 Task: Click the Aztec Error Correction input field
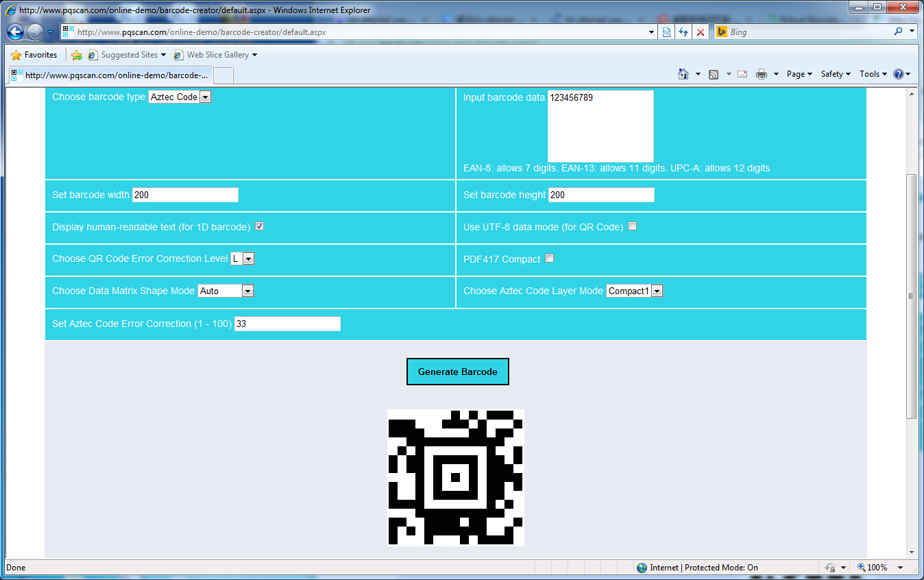pyautogui.click(x=287, y=324)
